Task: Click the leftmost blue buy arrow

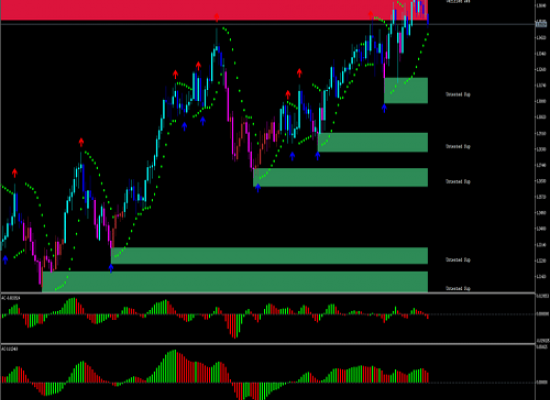Action: coord(5,260)
